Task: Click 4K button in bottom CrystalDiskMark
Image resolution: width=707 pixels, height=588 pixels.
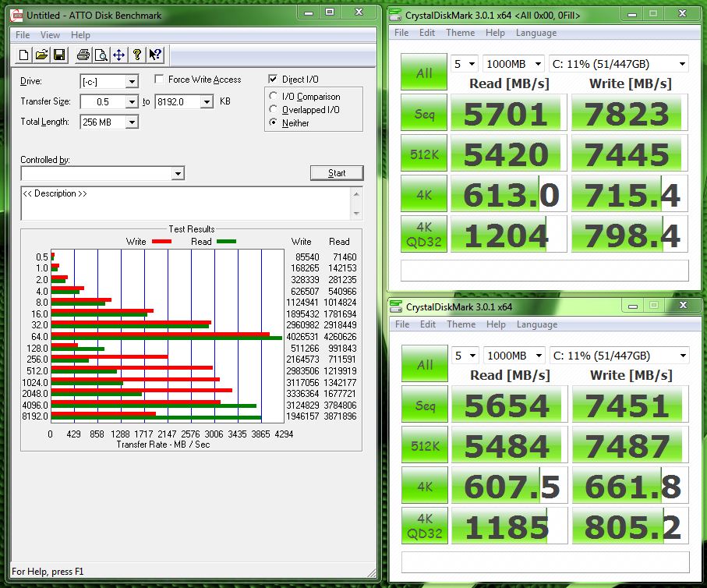Action: pos(425,485)
